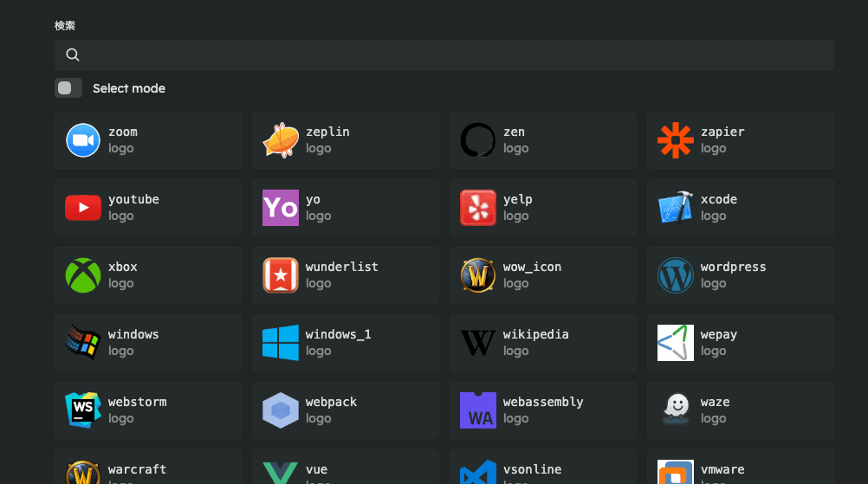868x484 pixels.
Task: Click the wow_icon gold W icon
Action: click(477, 275)
